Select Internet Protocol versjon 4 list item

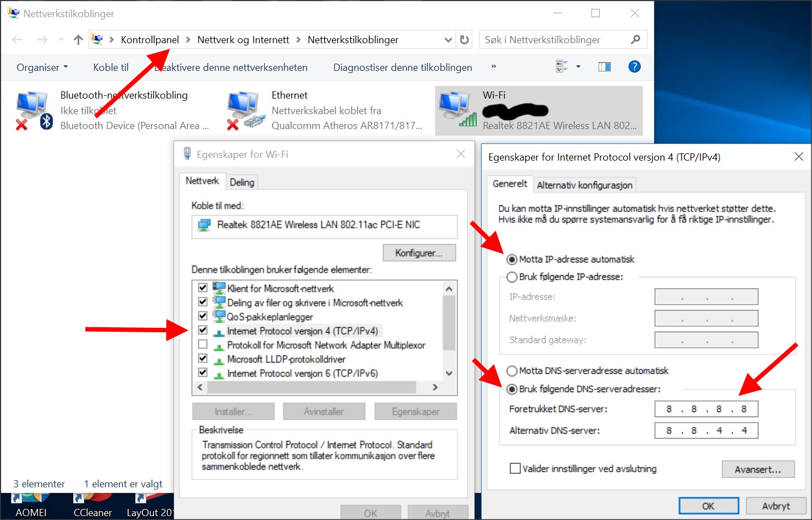click(x=302, y=331)
